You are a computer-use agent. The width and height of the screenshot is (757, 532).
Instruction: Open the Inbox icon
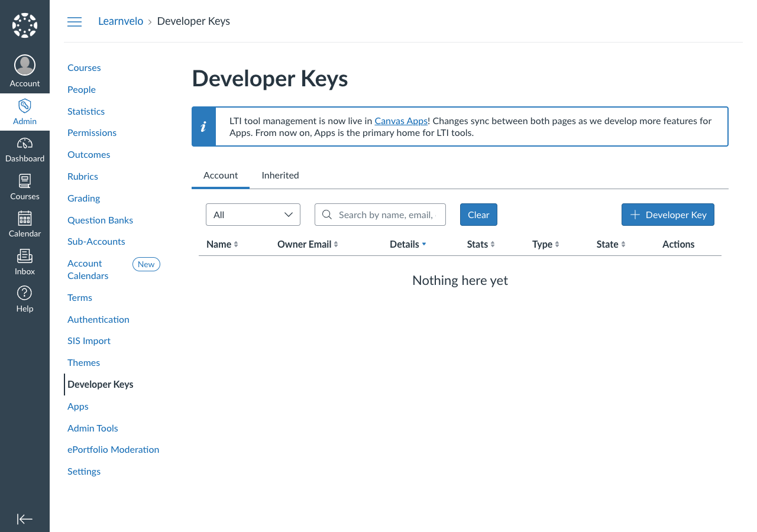pyautogui.click(x=24, y=262)
